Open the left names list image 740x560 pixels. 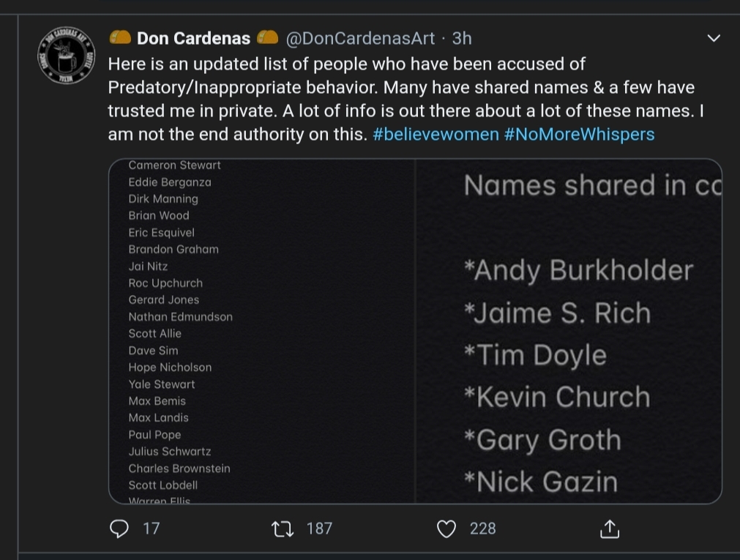pyautogui.click(x=262, y=331)
